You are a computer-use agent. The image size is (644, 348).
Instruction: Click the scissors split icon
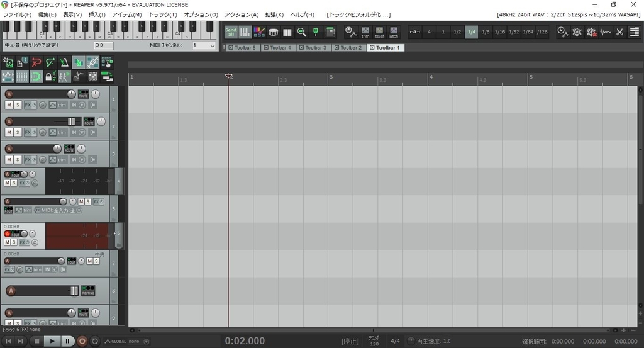619,31
